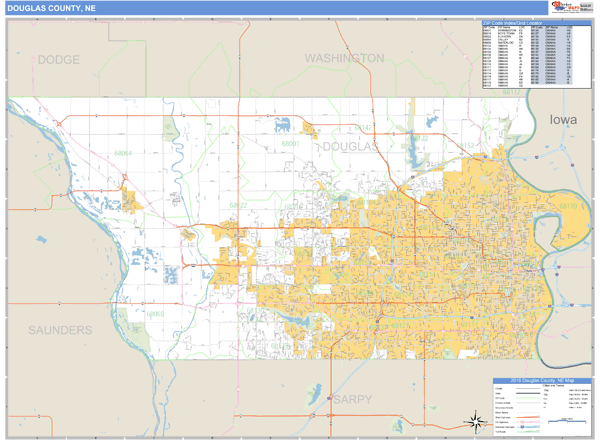Select the DODGE county label

pyautogui.click(x=57, y=60)
